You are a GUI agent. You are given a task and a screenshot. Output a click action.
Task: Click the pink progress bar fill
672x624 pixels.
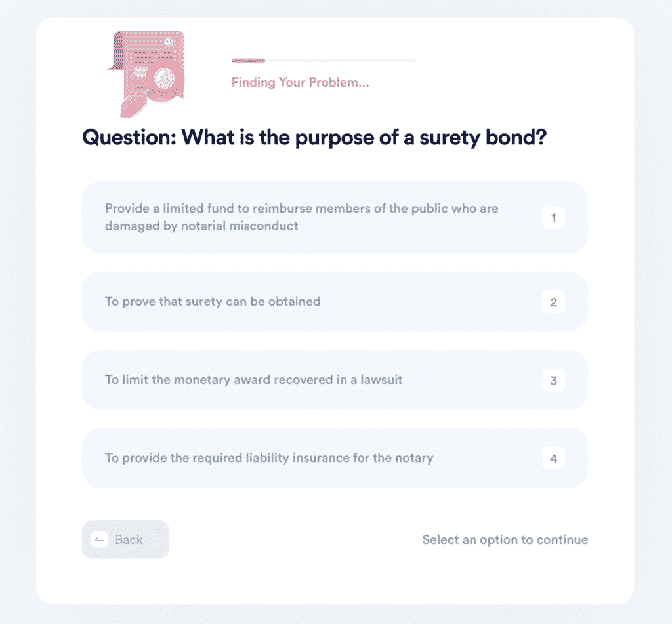[249, 61]
